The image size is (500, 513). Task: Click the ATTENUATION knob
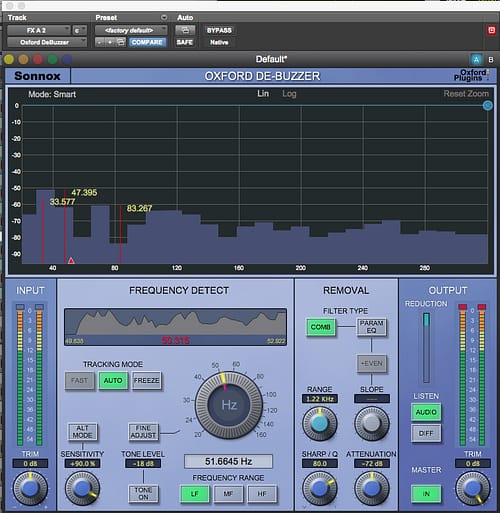click(x=371, y=489)
